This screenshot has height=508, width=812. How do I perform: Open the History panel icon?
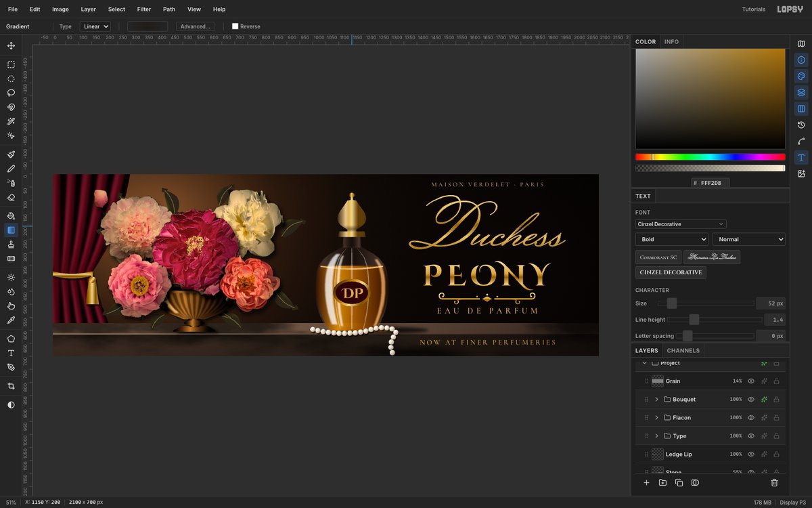801,125
